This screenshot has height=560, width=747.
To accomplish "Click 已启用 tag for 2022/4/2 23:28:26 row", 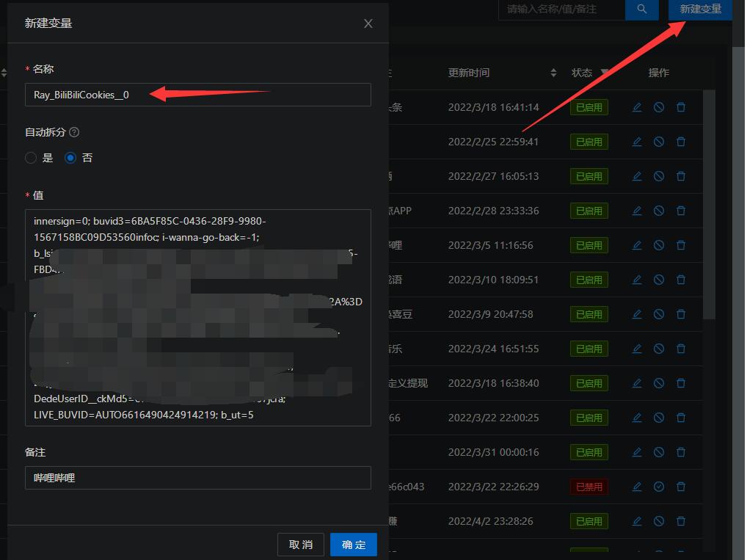I will [589, 521].
